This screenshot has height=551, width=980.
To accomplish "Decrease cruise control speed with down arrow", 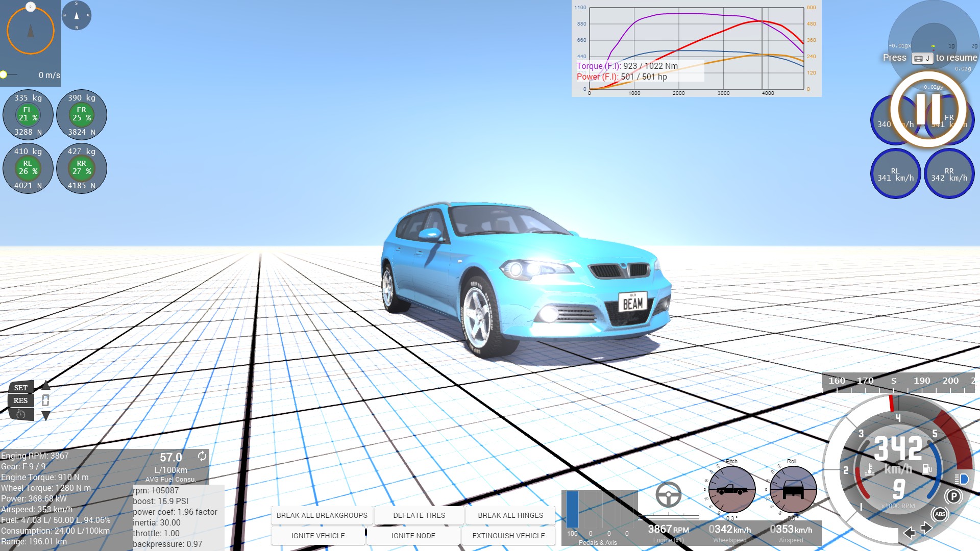I will tap(45, 416).
